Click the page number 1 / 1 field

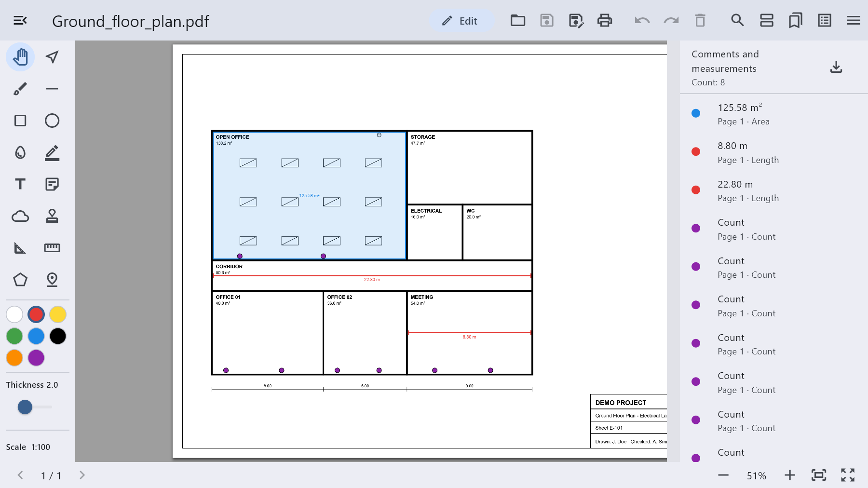point(51,476)
